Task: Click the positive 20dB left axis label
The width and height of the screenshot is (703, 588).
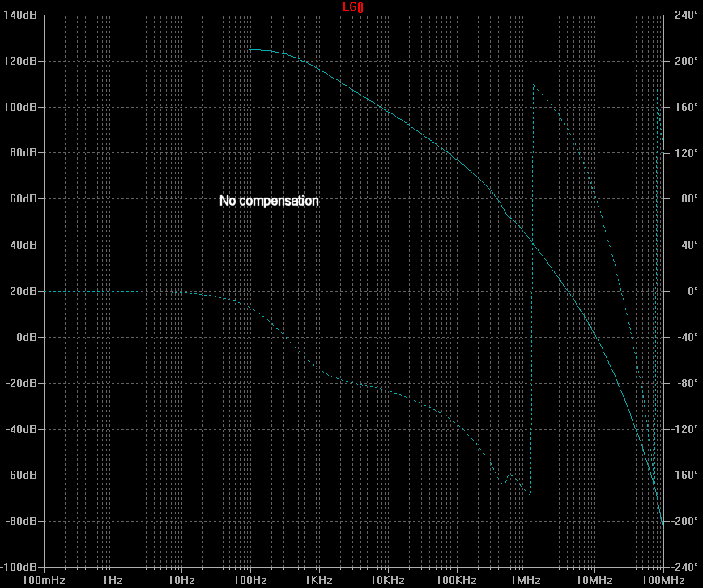Action: pos(23,291)
